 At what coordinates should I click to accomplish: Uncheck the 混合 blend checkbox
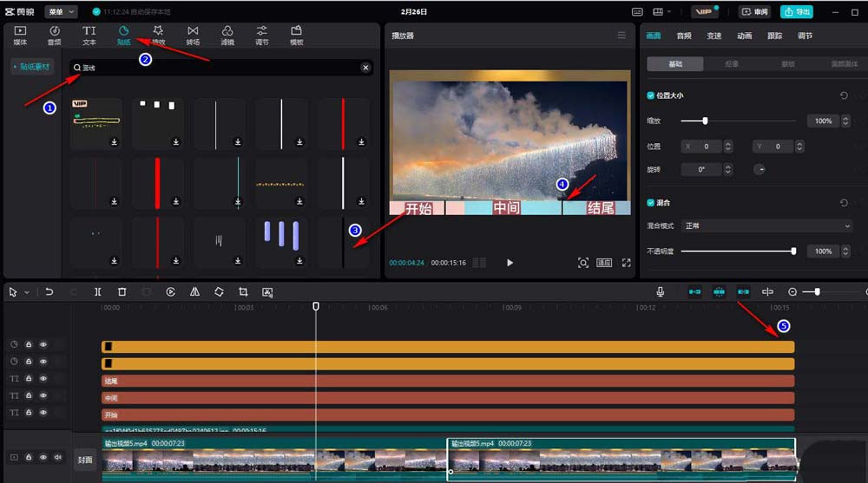click(x=652, y=202)
